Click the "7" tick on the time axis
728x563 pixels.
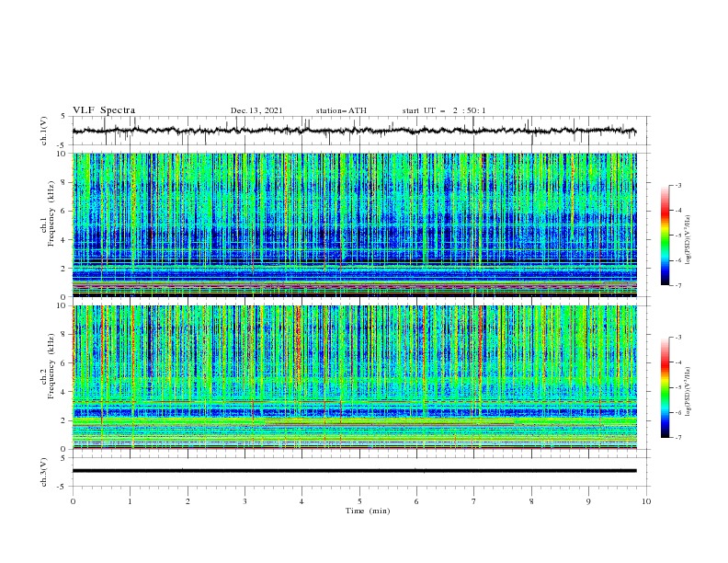pyautogui.click(x=473, y=501)
